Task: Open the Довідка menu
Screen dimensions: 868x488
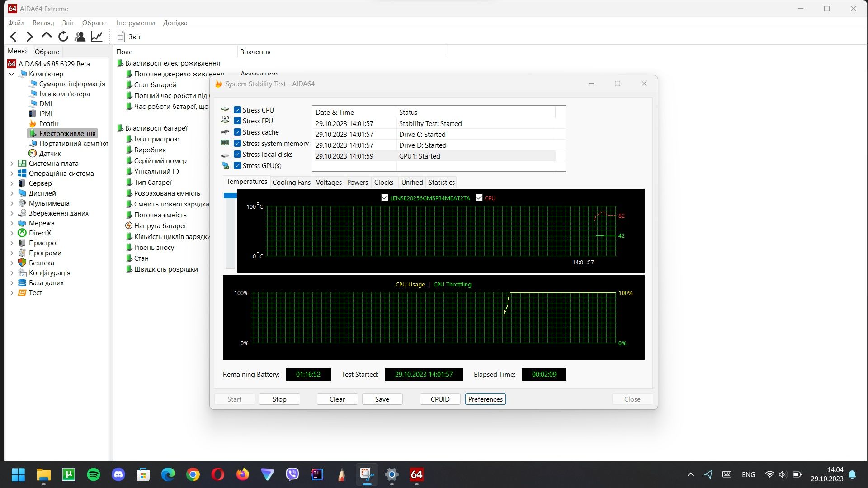Action: 175,23
